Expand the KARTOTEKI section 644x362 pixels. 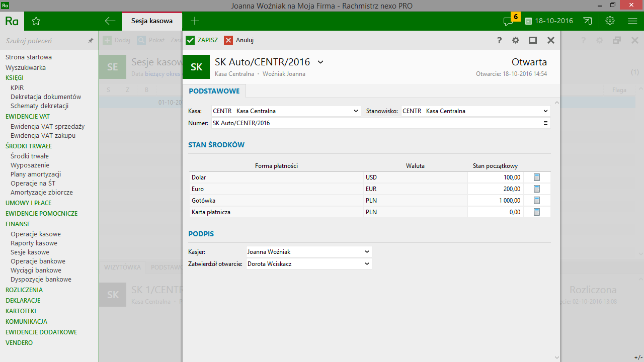21,311
